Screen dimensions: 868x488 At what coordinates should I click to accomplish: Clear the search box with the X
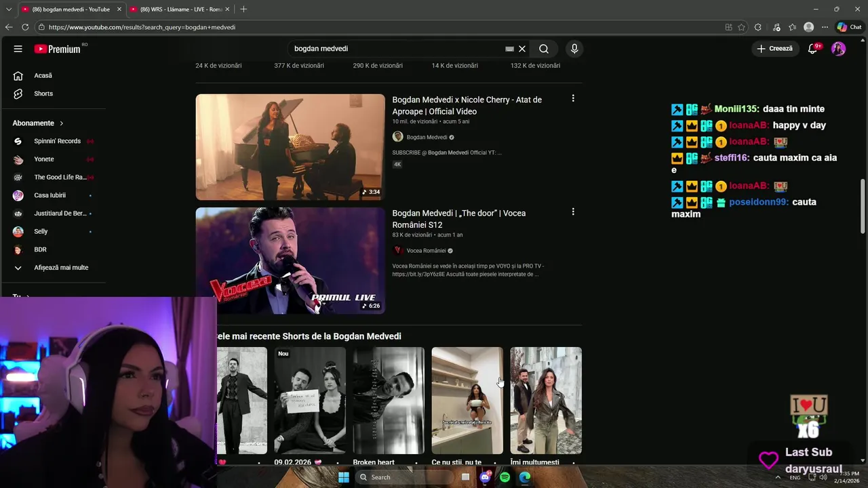522,49
